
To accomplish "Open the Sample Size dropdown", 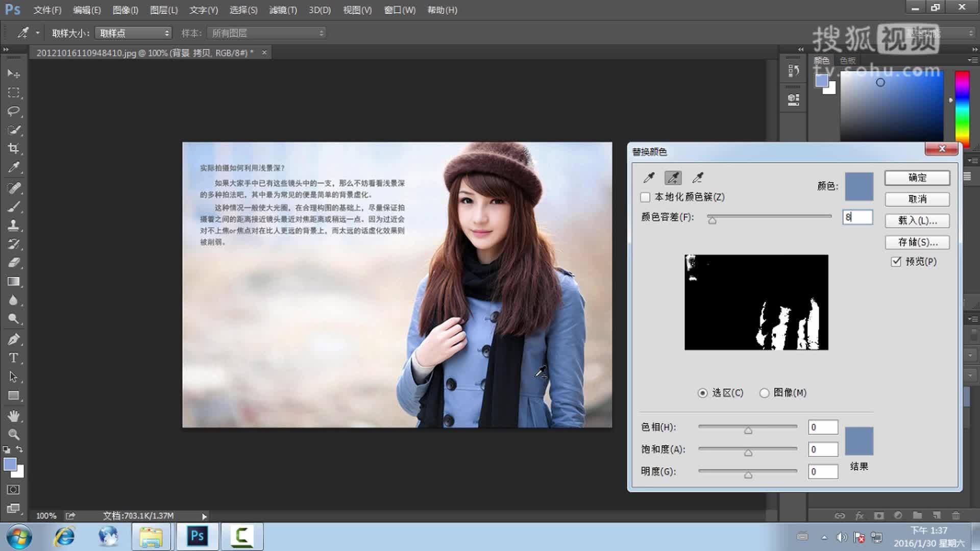I will (133, 33).
